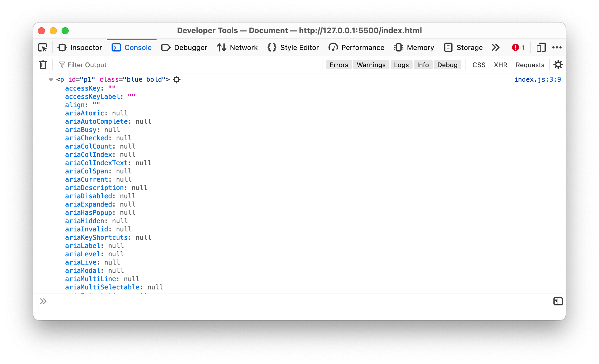The image size is (599, 364).
Task: Expand the overflow toolbar chevron
Action: click(x=495, y=47)
